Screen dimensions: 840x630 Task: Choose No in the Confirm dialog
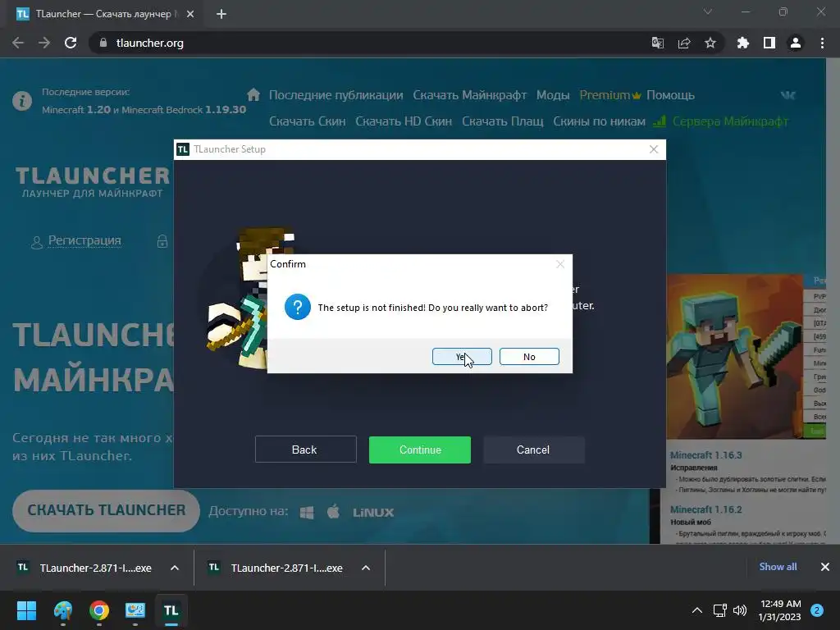click(x=529, y=357)
